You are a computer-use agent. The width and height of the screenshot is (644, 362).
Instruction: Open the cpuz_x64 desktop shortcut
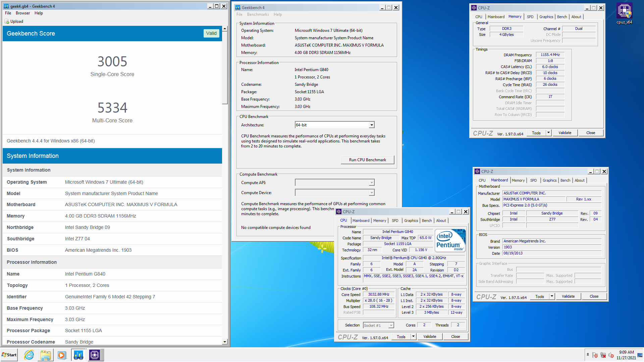pyautogui.click(x=624, y=13)
